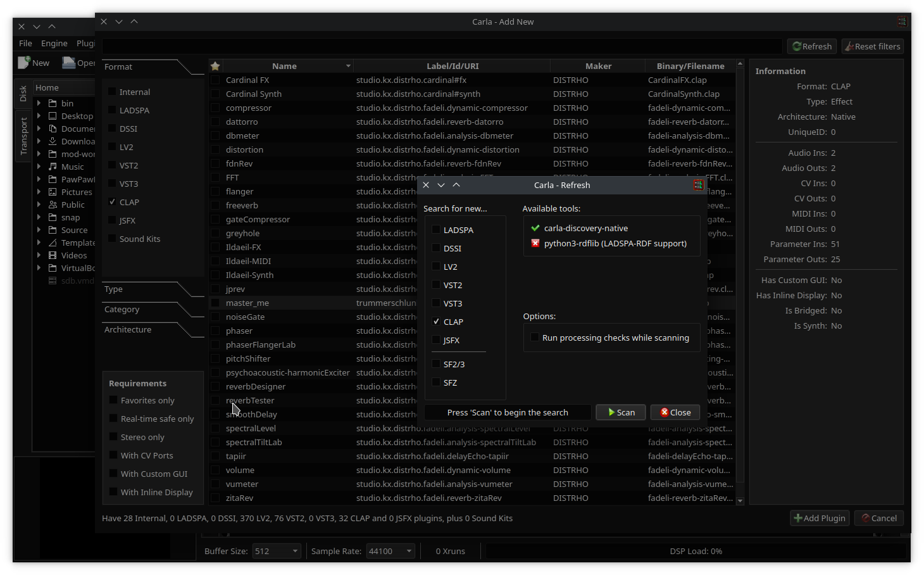Click the up-chevron icon in Refresh dialog titlebar
Screen dimensions: 924x575
click(x=456, y=185)
